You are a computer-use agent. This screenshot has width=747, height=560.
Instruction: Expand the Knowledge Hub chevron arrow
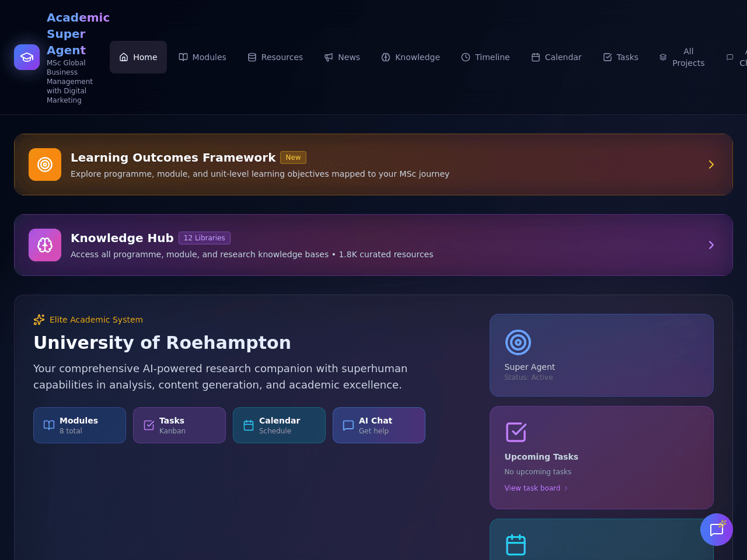(711, 245)
